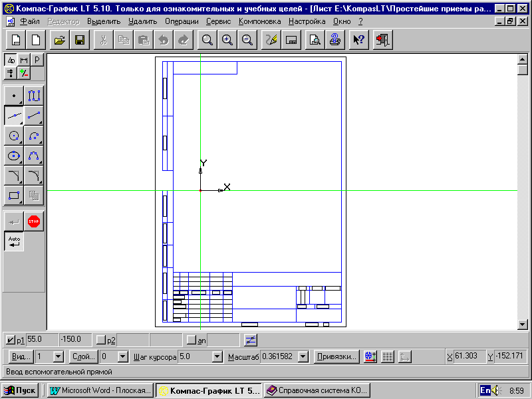Screen dimensions: 532x399
Task: Select the auxiliary line tool
Action: click(14, 116)
